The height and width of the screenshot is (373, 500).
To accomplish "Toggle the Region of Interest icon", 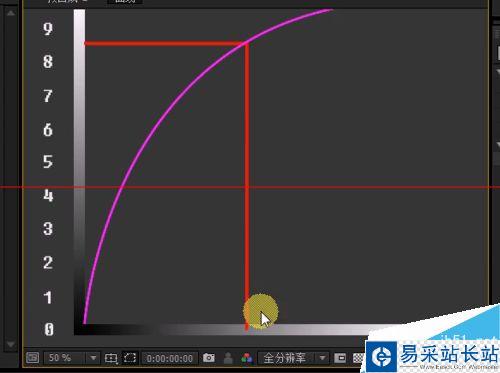I will pos(340,358).
